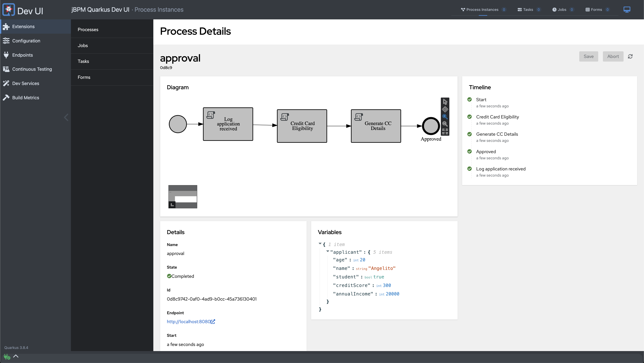Open Extensions in the left navigation
This screenshot has width=644, height=363.
pos(36,26)
